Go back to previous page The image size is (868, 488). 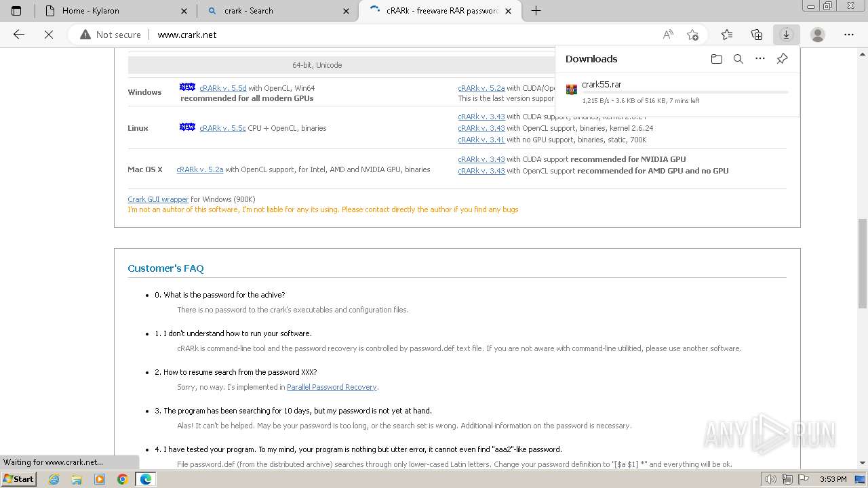[x=19, y=35]
